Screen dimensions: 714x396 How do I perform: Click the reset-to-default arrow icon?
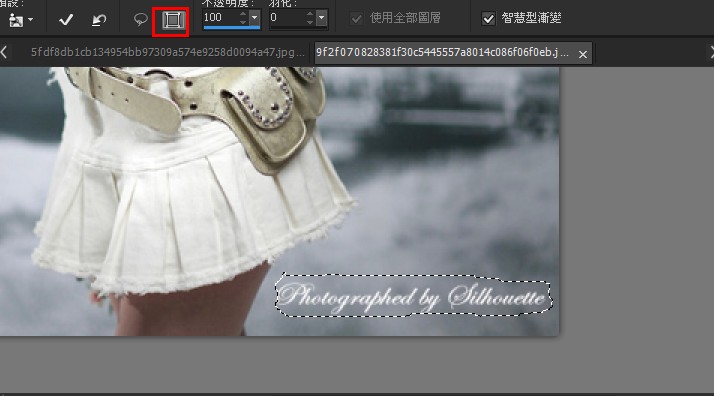pos(99,20)
